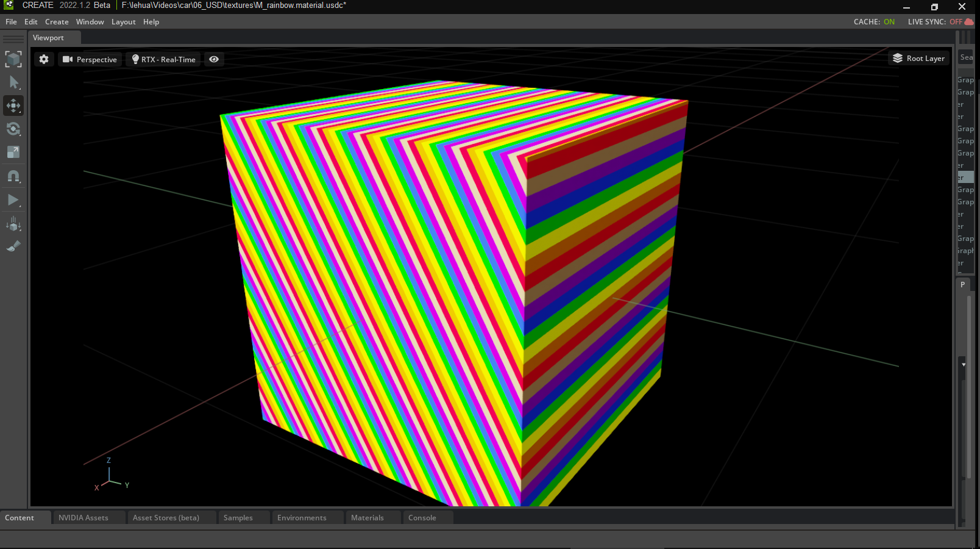This screenshot has width=980, height=549.
Task: Switch to the Materials tab
Action: 368,517
